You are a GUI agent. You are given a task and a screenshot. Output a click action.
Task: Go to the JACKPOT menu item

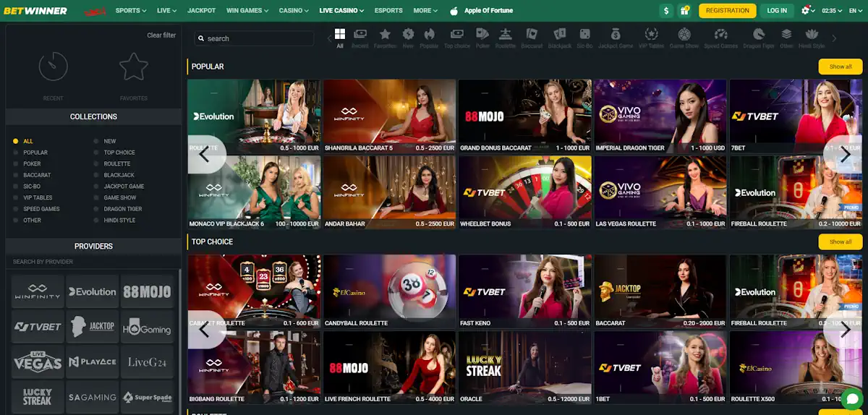201,11
